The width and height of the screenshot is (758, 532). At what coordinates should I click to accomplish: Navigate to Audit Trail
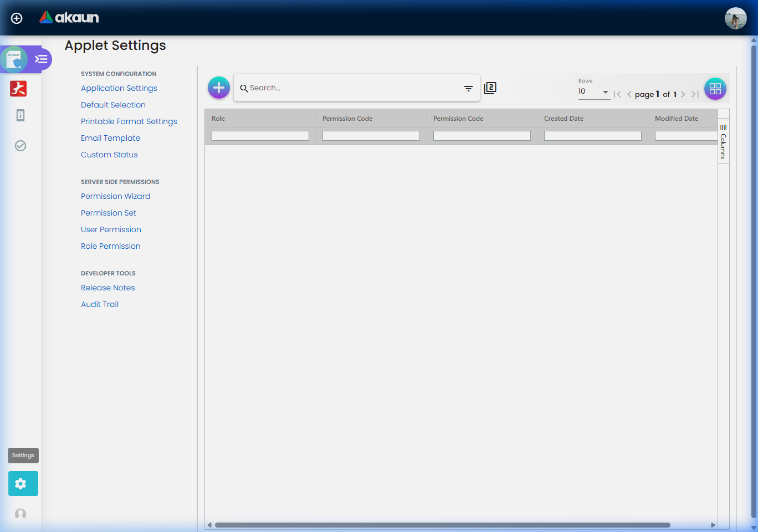100,304
